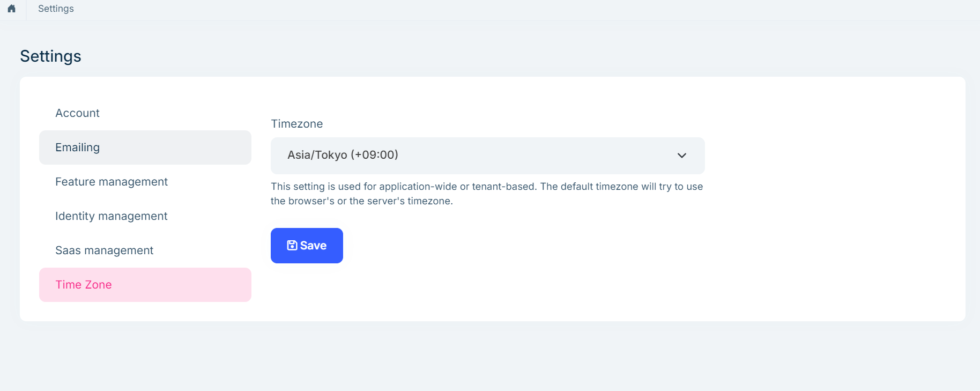Click the home icon in the breadcrumb
Viewport: 980px width, 391px height.
11,9
